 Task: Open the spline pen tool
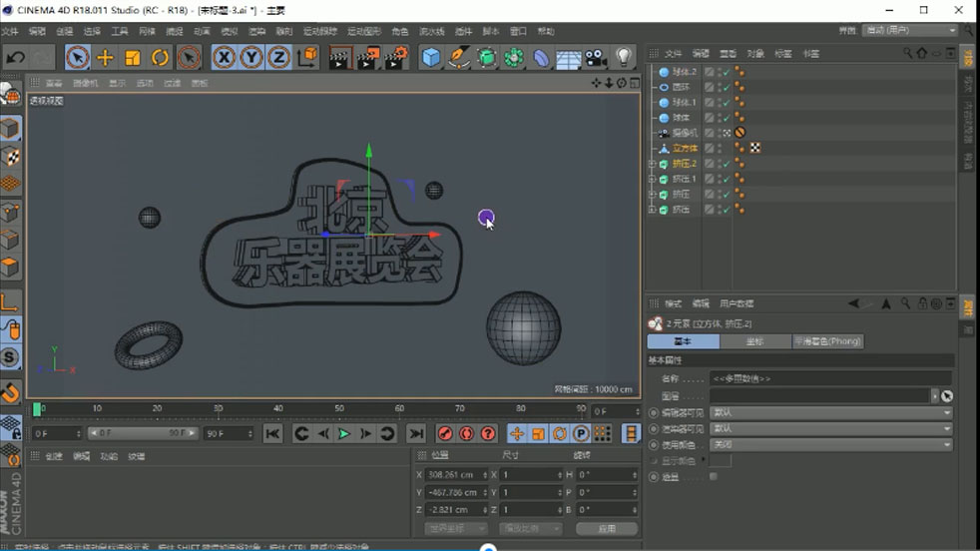tap(458, 58)
